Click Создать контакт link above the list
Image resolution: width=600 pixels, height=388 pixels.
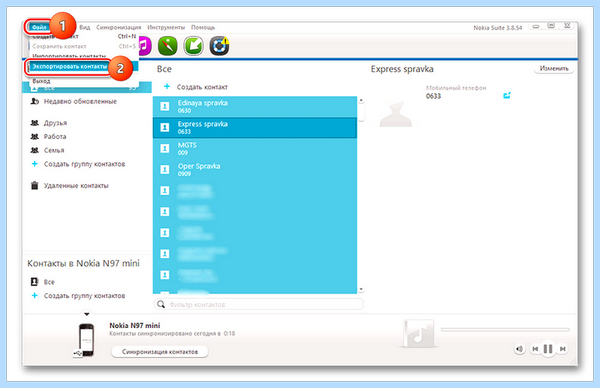point(202,87)
